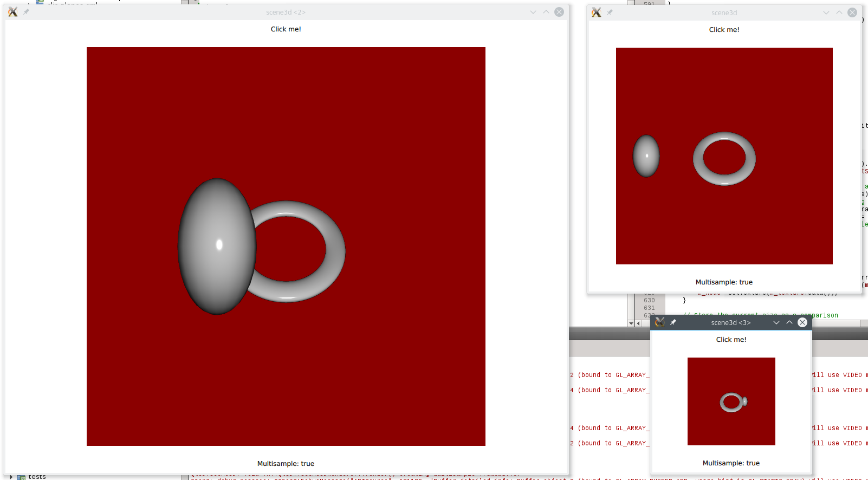Maximize the scene3d <3> window
The width and height of the screenshot is (868, 480).
pos(789,322)
